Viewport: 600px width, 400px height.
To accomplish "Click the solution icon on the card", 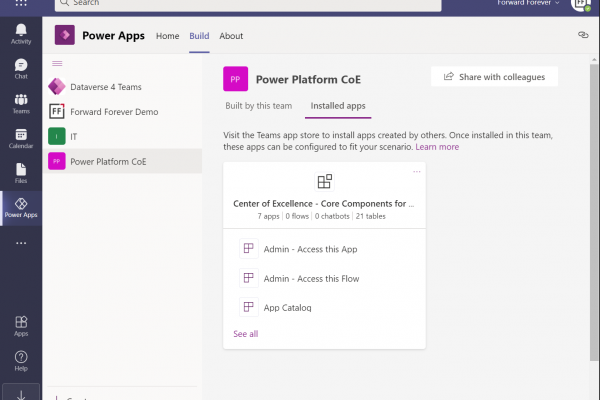I will (x=324, y=181).
